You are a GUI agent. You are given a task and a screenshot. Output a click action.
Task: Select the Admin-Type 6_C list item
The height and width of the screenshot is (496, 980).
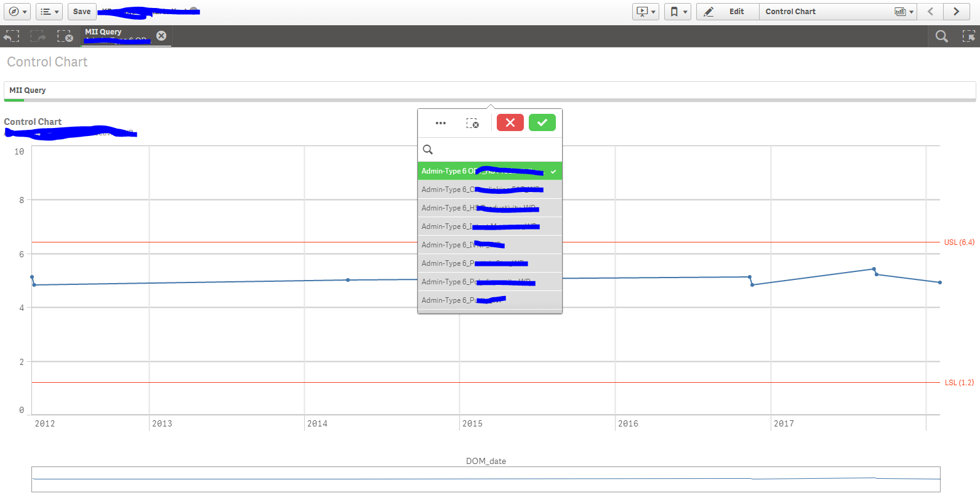[x=490, y=190]
